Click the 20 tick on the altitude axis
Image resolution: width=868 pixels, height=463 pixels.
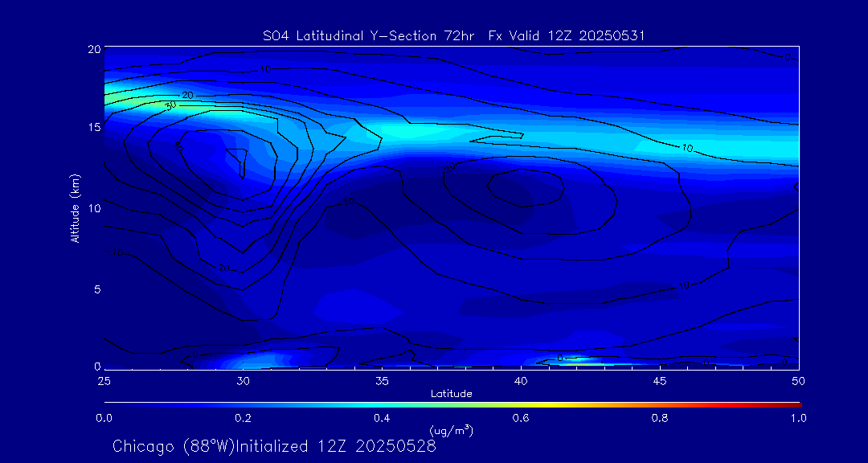point(92,49)
